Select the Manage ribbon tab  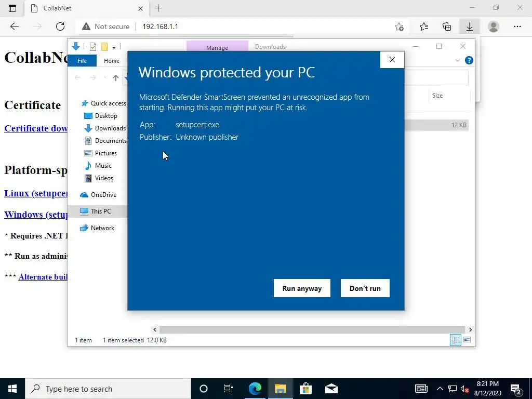[217, 47]
